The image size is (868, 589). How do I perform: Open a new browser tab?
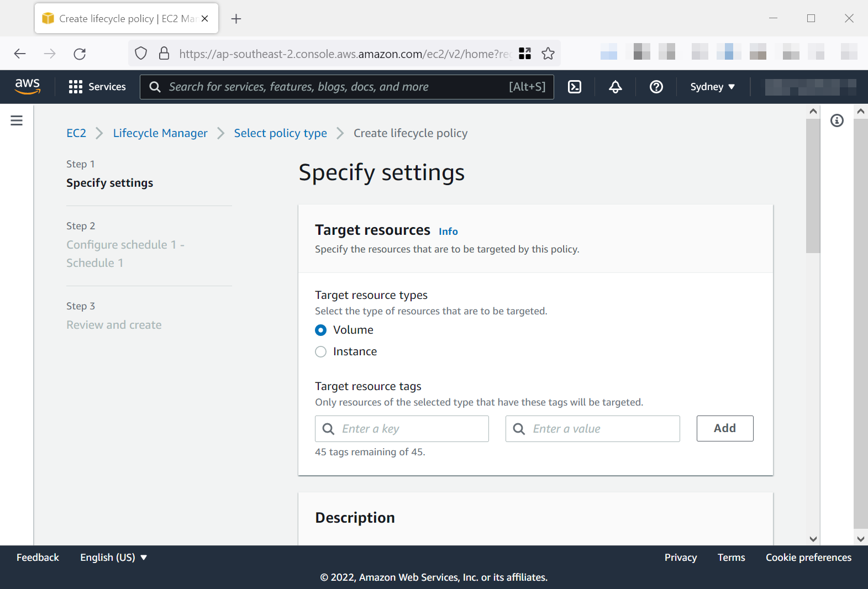[236, 19]
